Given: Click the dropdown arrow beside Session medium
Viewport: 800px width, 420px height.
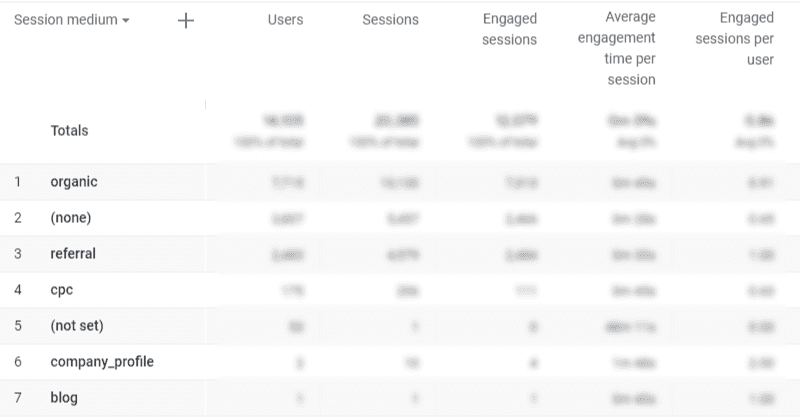Looking at the screenshot, I should point(126,20).
